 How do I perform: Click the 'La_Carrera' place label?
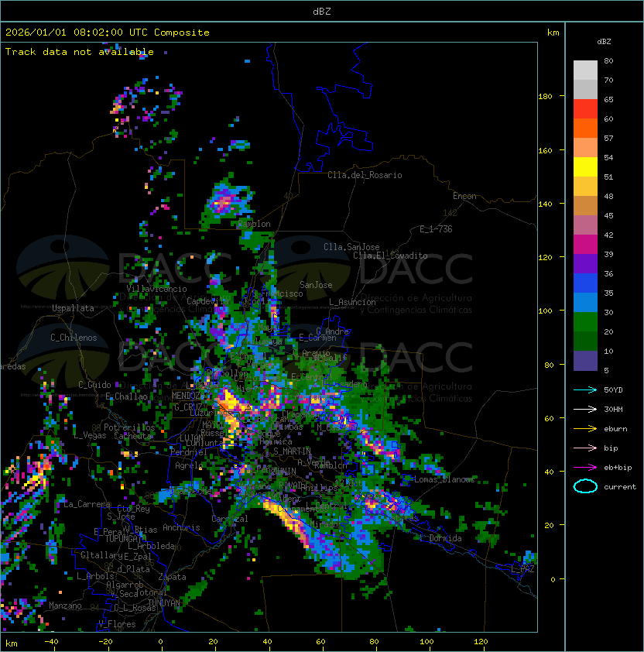(87, 504)
